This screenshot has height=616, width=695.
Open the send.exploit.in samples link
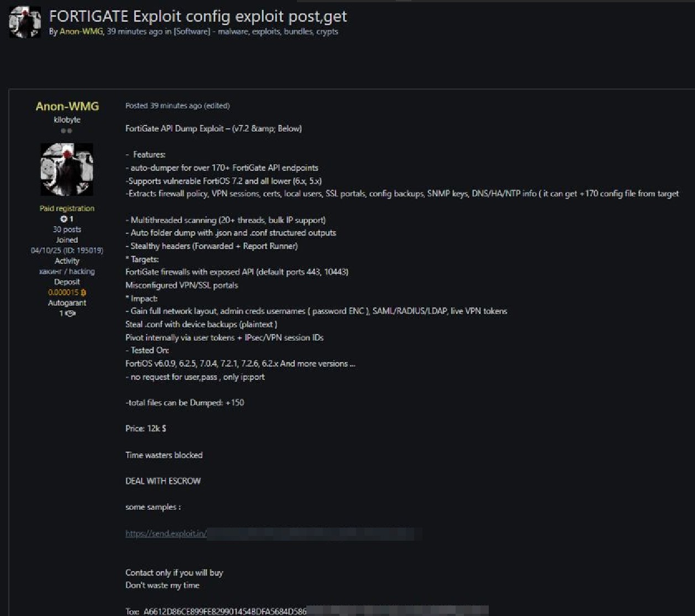[x=166, y=534]
